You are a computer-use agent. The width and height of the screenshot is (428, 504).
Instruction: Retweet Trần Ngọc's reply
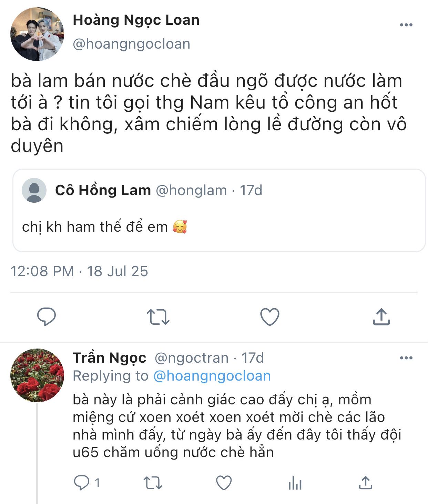point(152,483)
